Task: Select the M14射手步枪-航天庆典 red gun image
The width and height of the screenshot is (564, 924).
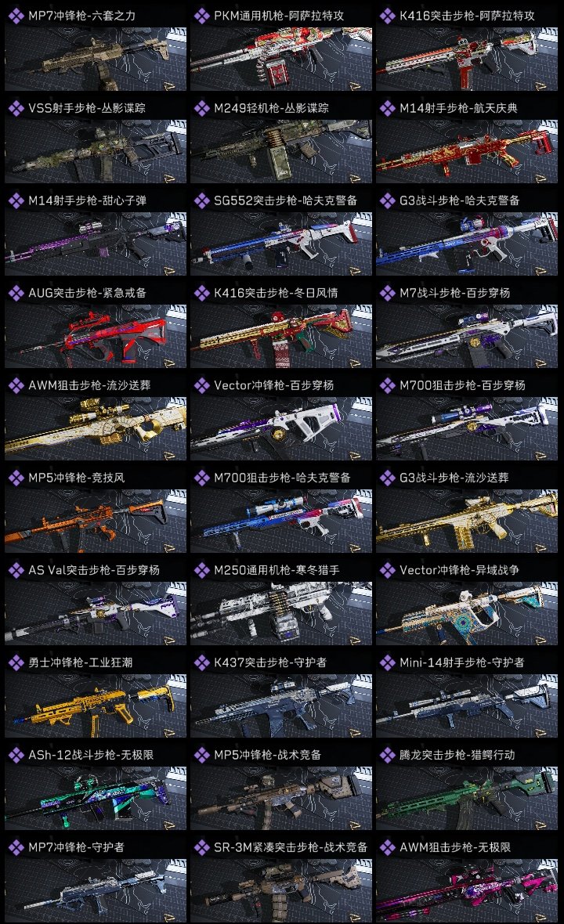Action: pyautogui.click(x=467, y=151)
